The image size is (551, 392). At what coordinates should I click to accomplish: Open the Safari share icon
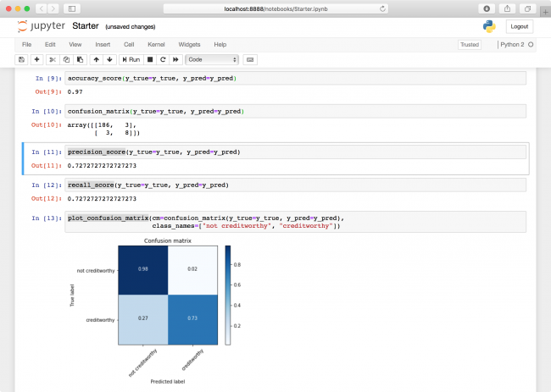click(x=507, y=8)
